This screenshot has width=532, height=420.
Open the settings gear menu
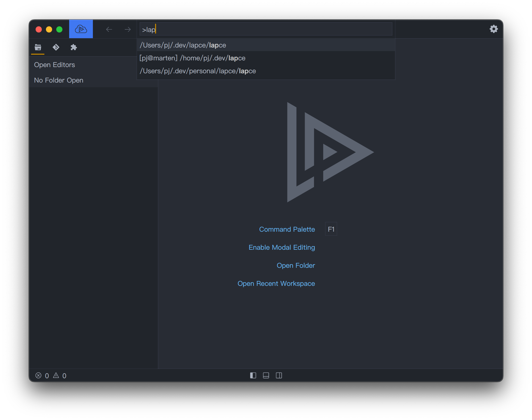click(493, 29)
